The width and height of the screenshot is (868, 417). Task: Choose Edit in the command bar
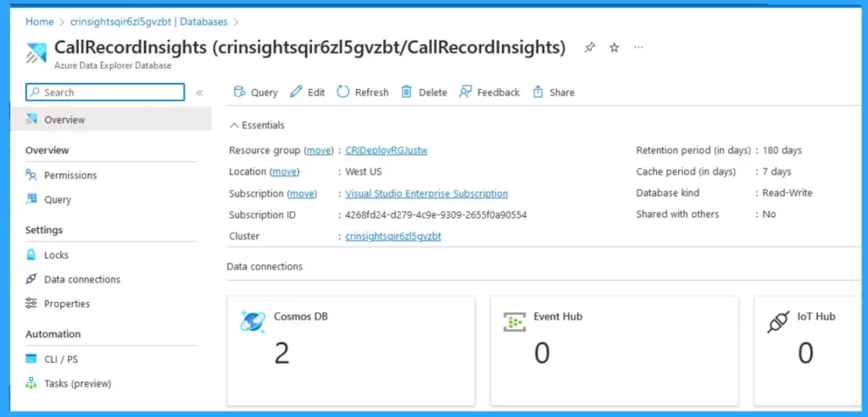(307, 92)
